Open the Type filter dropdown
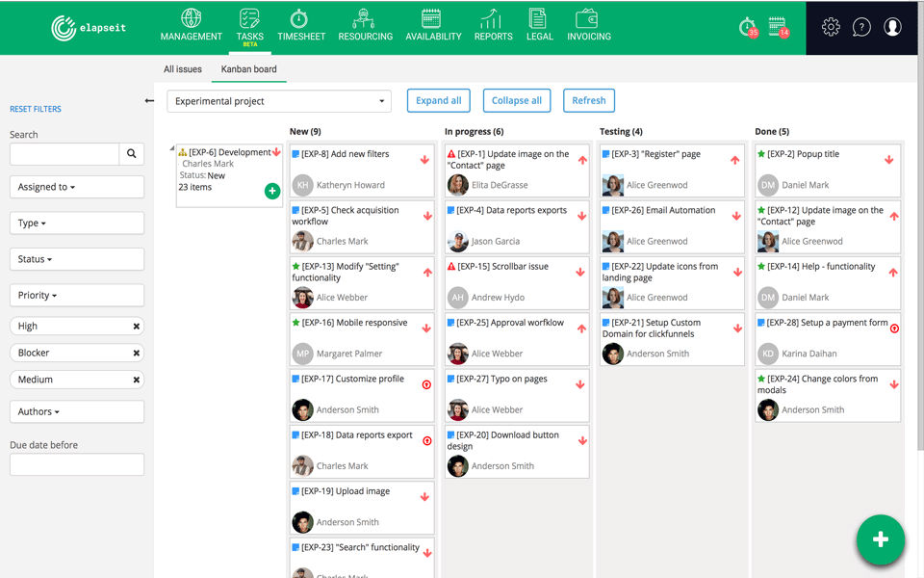This screenshot has width=924, height=578. pyautogui.click(x=77, y=223)
